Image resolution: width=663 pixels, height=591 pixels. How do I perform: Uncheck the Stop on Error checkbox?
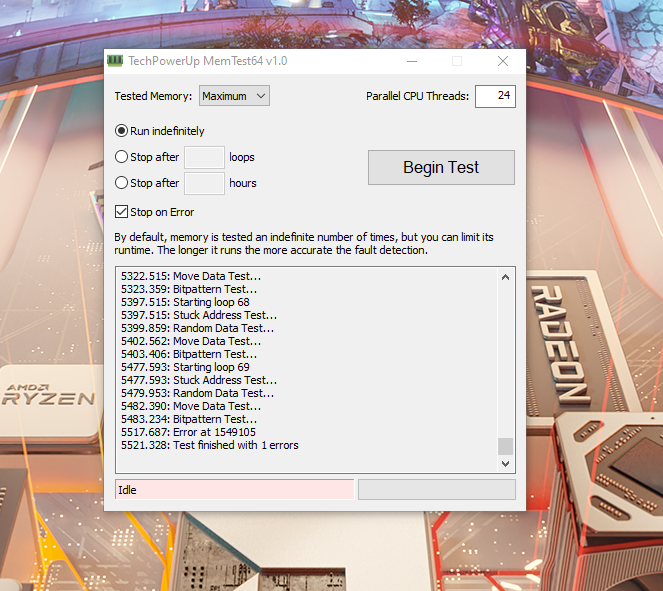[x=121, y=211]
